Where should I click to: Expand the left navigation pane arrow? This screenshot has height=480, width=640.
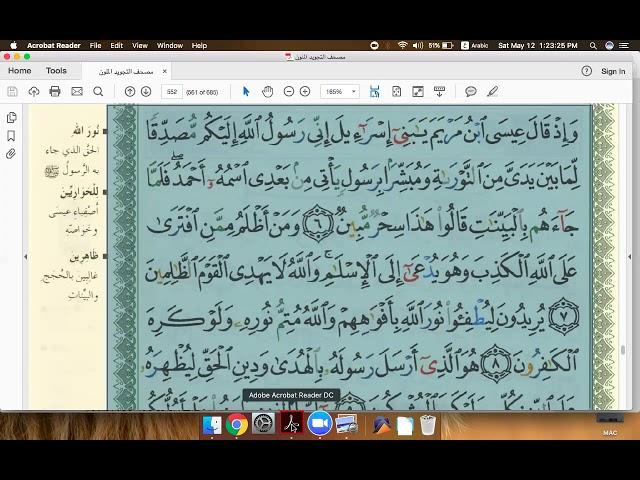pos(26,257)
